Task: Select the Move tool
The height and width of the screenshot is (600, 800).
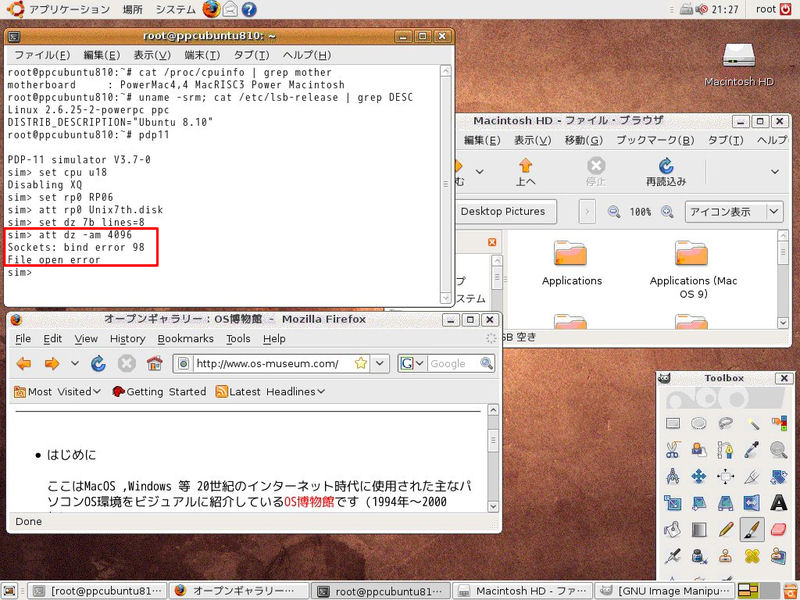Action: coord(699,477)
